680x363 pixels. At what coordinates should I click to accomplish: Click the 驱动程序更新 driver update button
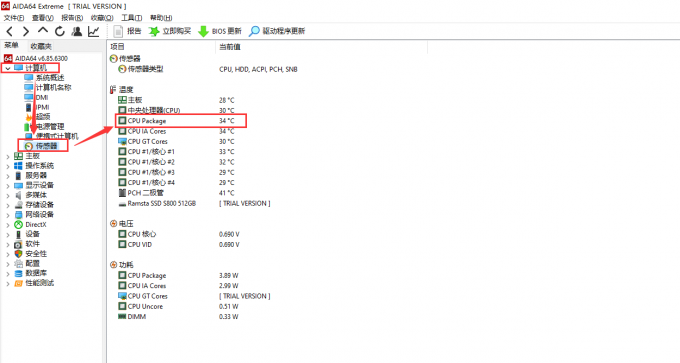point(277,31)
